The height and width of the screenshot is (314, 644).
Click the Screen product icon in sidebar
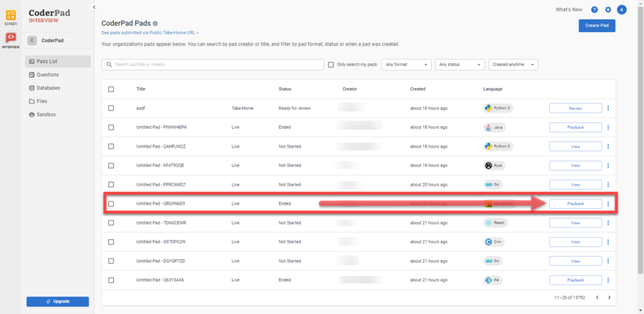(x=11, y=16)
